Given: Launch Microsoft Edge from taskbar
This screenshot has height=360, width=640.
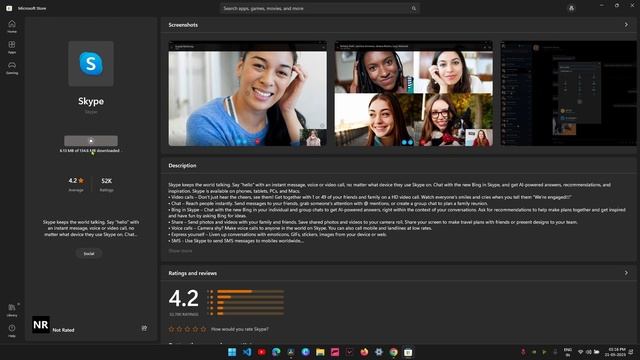Looking at the screenshot, I should pos(276,352).
